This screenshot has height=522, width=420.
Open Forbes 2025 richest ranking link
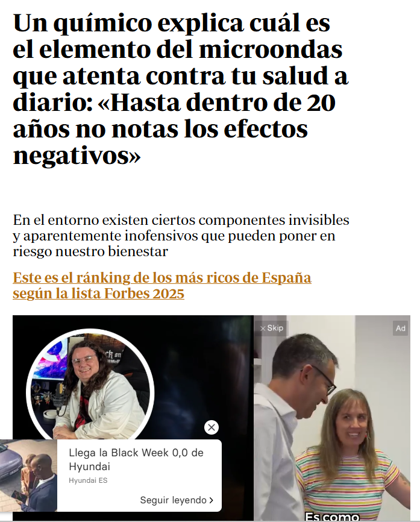tap(161, 286)
